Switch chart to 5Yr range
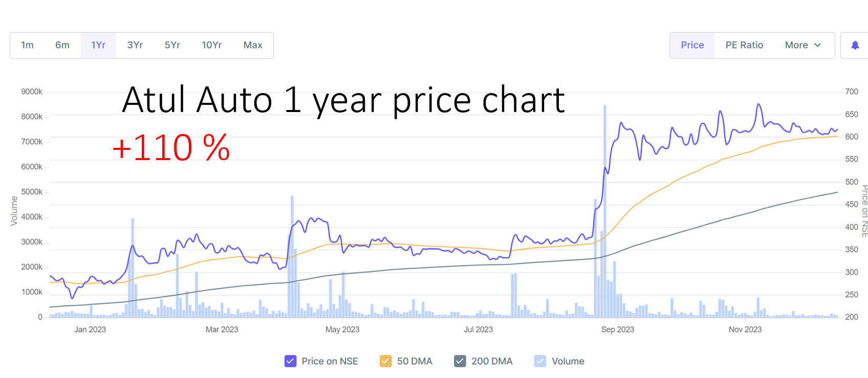The image size is (868, 378). tap(172, 45)
